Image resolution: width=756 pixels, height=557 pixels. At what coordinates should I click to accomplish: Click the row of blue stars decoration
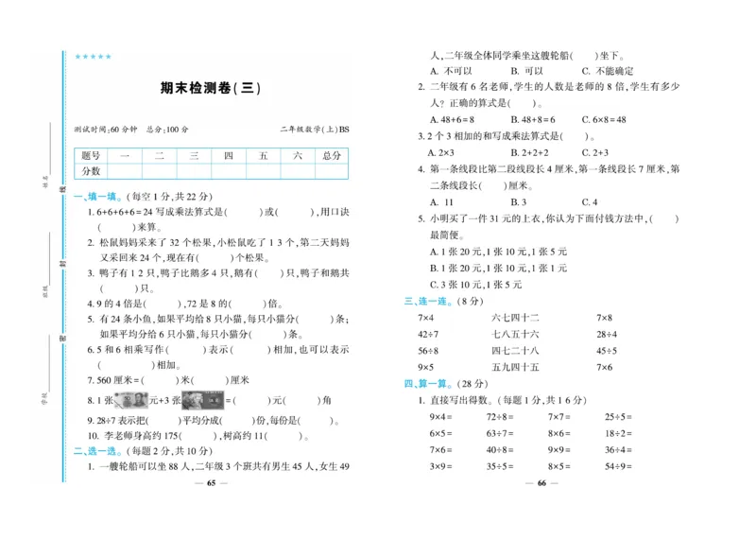pyautogui.click(x=94, y=56)
